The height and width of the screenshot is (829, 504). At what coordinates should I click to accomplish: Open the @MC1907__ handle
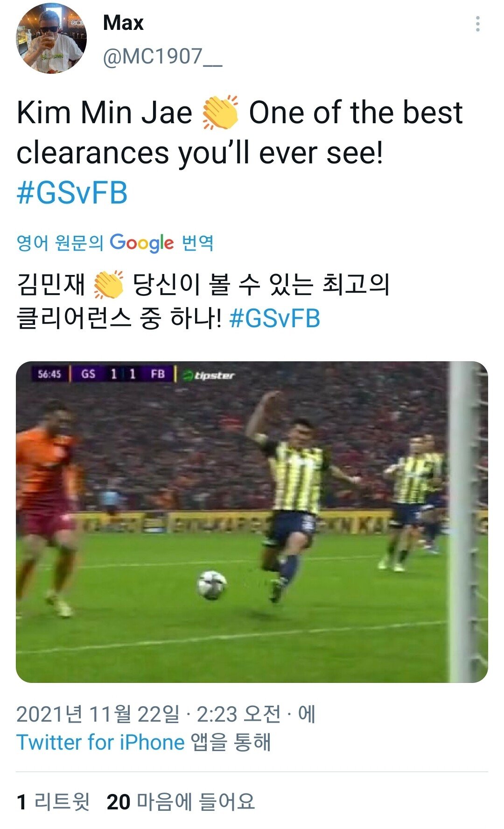162,57
